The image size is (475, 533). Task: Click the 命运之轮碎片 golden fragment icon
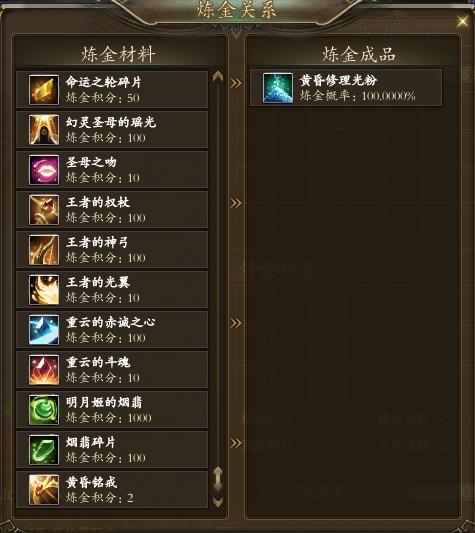click(44, 90)
